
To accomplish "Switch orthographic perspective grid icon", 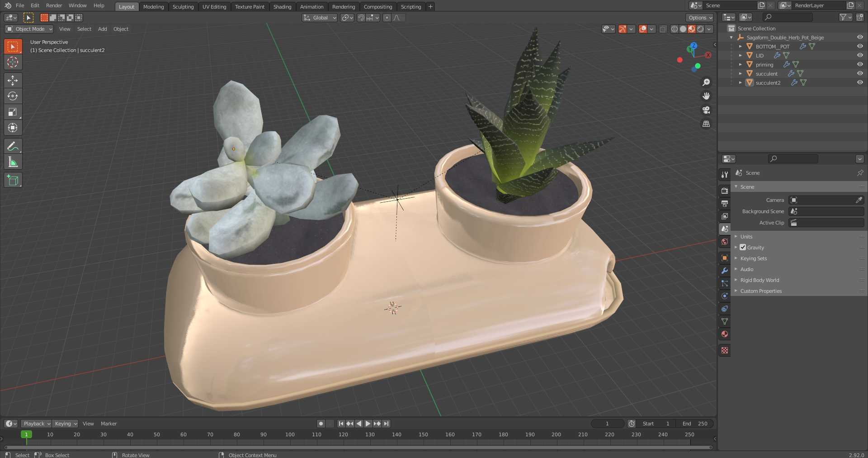I will tap(706, 124).
